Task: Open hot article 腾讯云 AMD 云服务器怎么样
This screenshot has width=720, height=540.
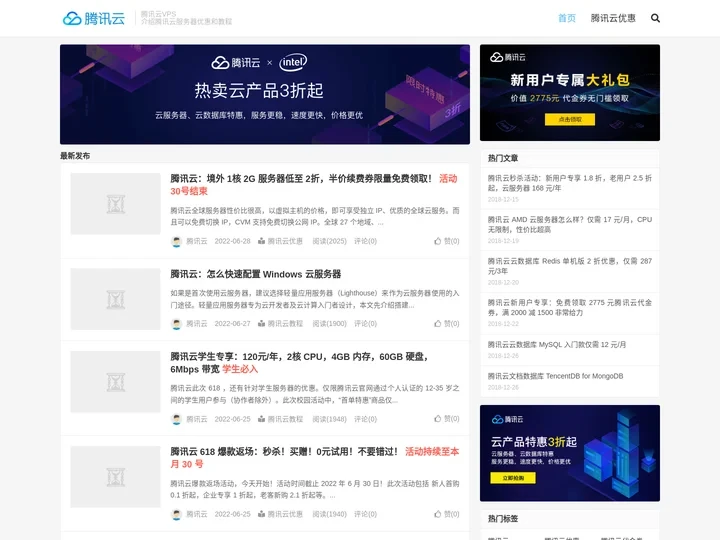Action: point(569,225)
